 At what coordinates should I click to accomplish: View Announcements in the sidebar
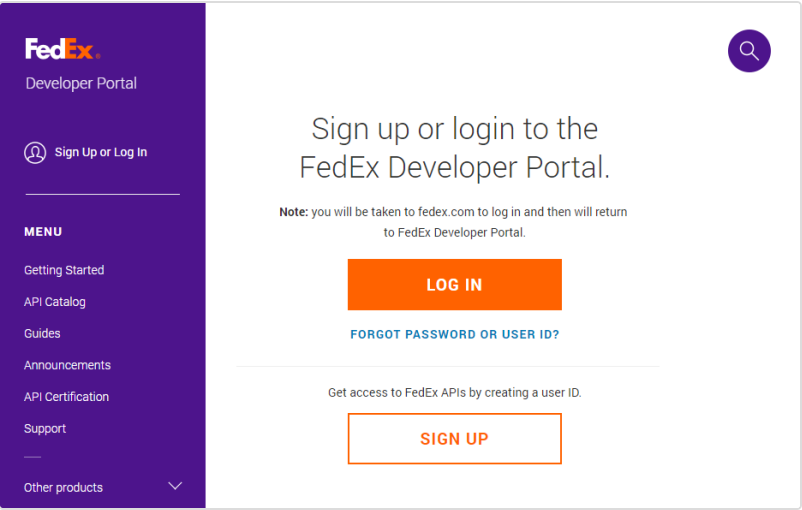coord(67,366)
